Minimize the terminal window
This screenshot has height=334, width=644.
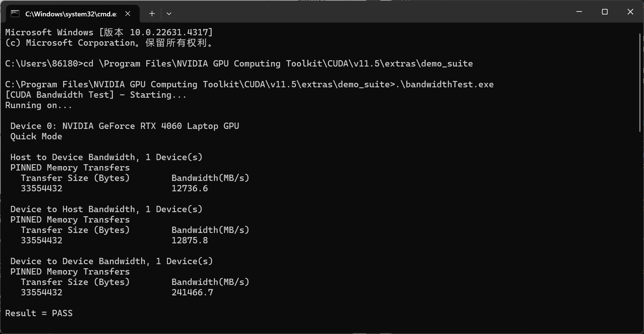(x=579, y=12)
